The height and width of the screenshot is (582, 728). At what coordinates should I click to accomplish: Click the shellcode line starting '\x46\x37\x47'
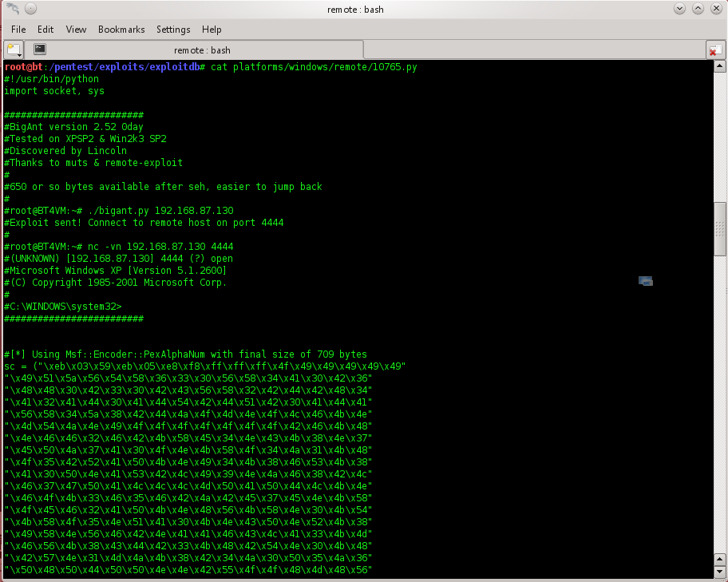[x=188, y=486]
